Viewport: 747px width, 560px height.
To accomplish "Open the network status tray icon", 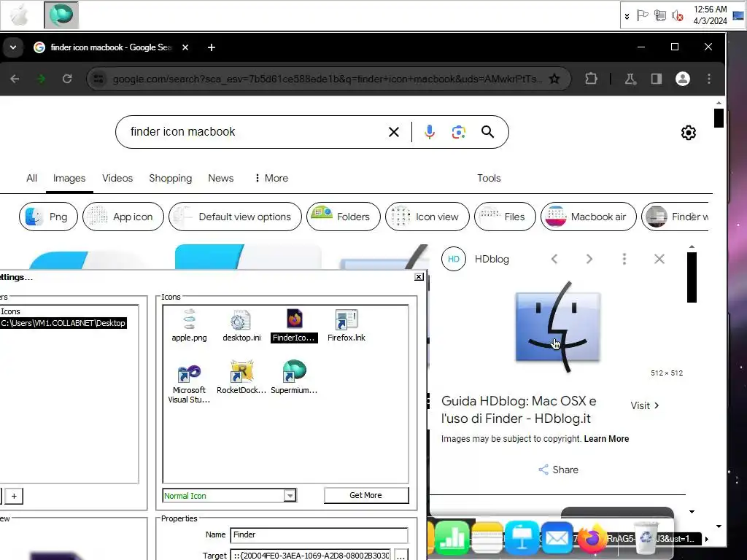I will [x=659, y=16].
